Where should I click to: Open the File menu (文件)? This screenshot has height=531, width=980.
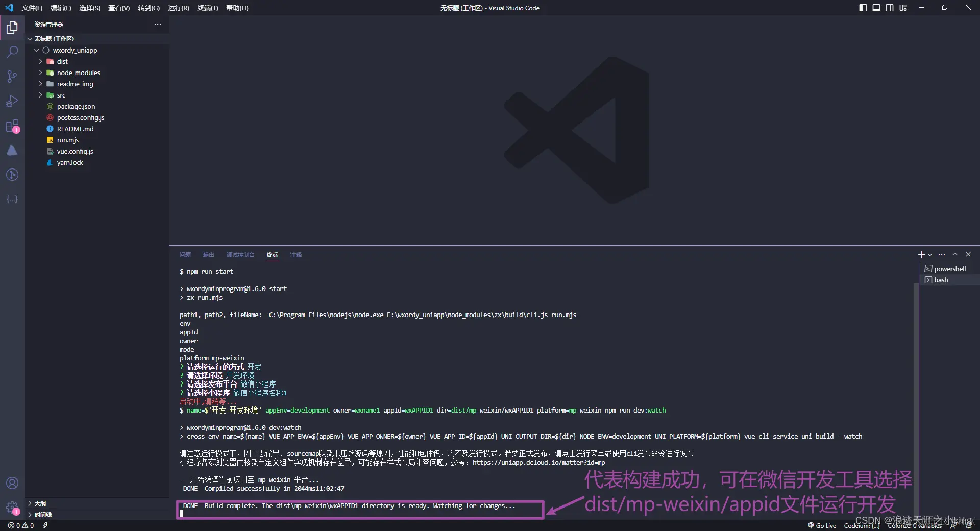[x=32, y=8]
